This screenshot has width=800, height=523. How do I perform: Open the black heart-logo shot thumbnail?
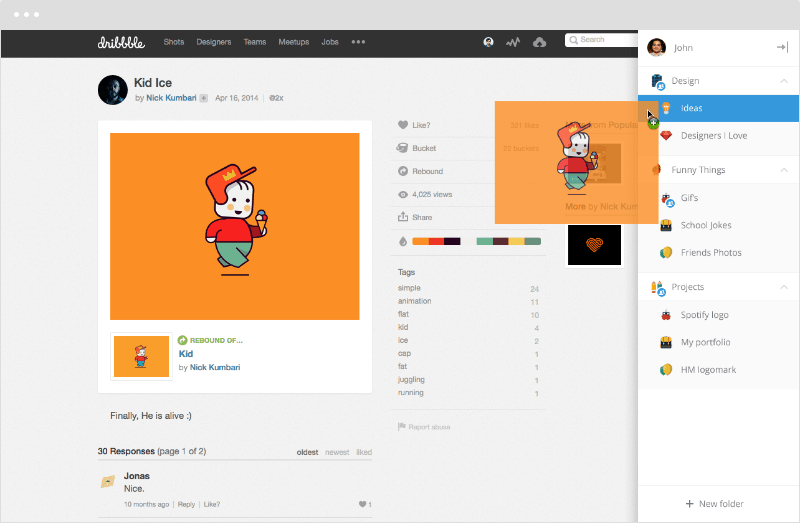594,245
